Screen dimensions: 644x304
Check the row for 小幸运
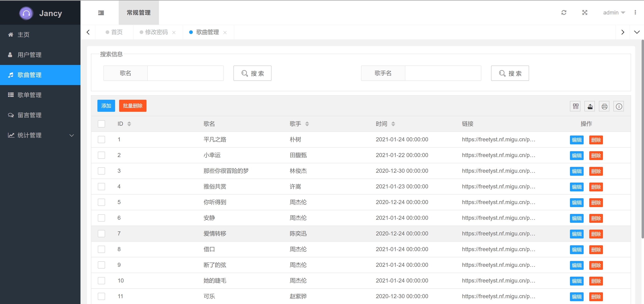pos(101,155)
